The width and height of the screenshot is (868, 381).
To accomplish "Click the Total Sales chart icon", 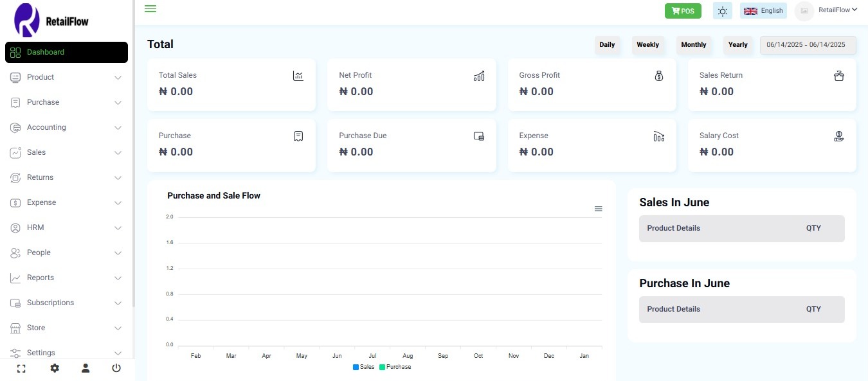I will [298, 76].
